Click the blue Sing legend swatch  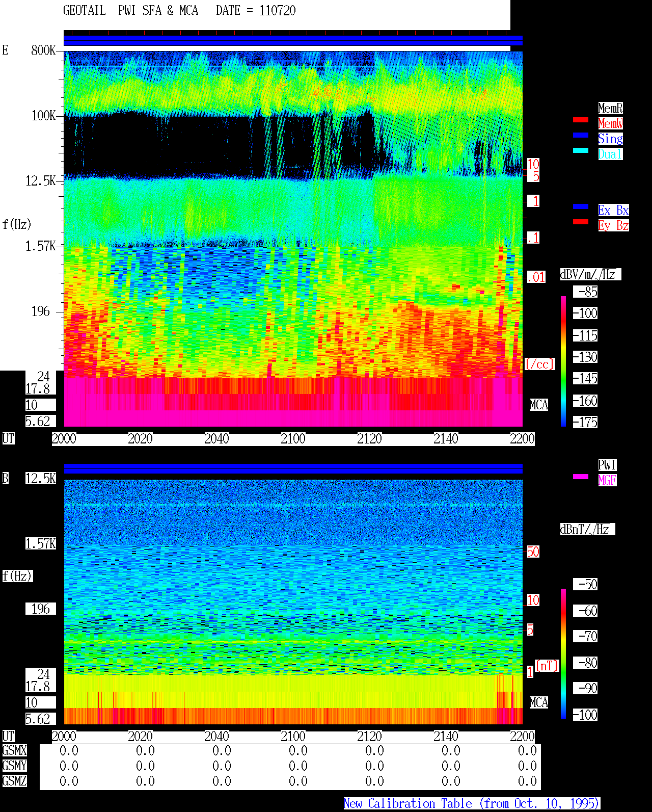click(x=581, y=135)
